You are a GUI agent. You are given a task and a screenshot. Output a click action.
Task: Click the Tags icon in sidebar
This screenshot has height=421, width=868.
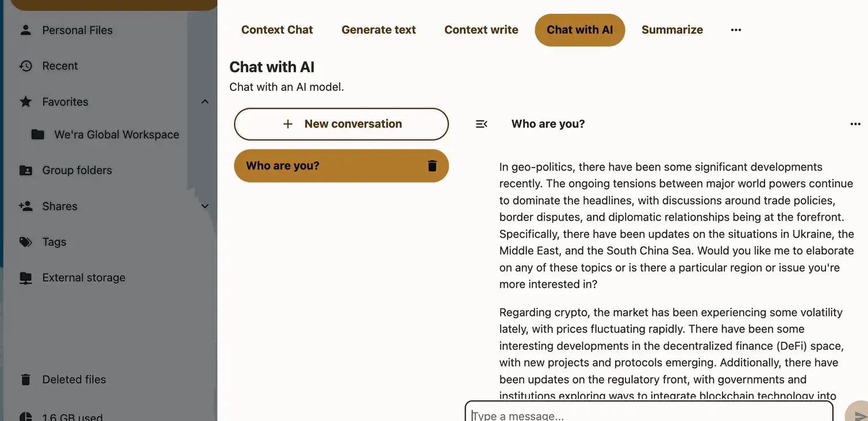(25, 242)
